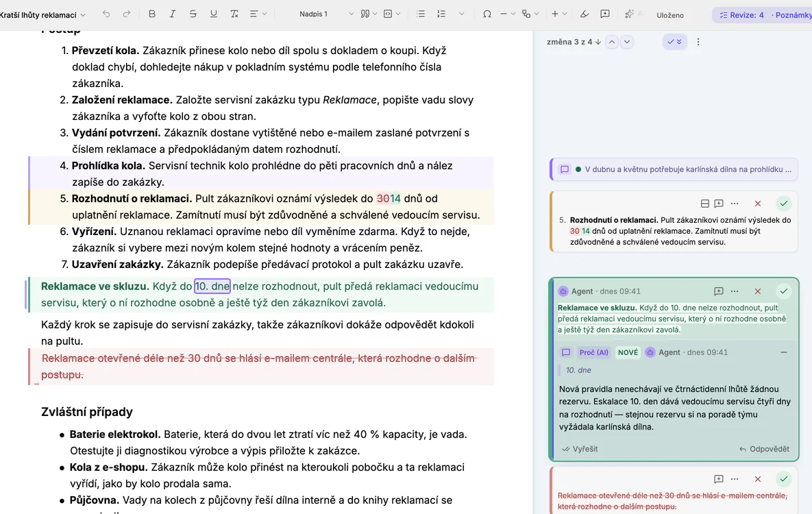Insert a numbered list
The width and height of the screenshot is (812, 514).
(x=441, y=14)
